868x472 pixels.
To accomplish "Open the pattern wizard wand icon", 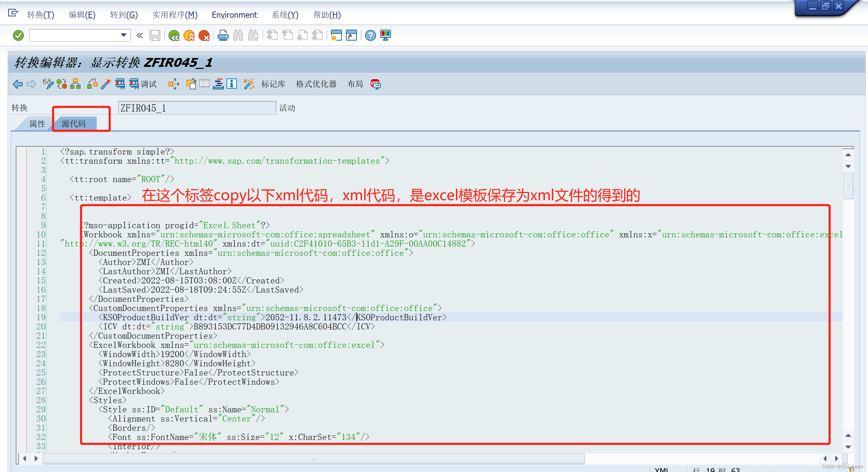I will [249, 84].
